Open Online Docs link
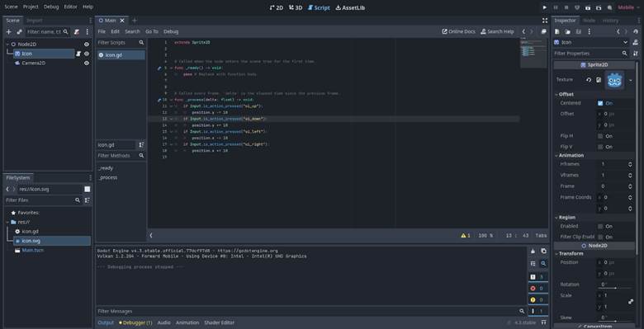Viewport: 644px width, 329px height. [458, 31]
